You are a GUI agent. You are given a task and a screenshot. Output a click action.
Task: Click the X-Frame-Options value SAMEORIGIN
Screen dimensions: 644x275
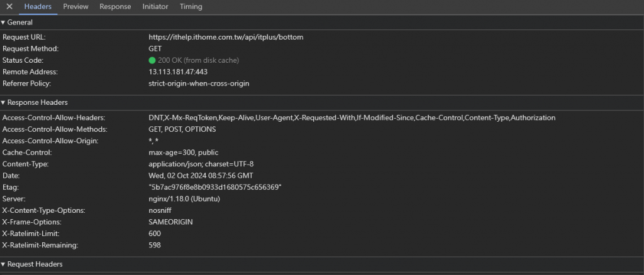point(170,222)
